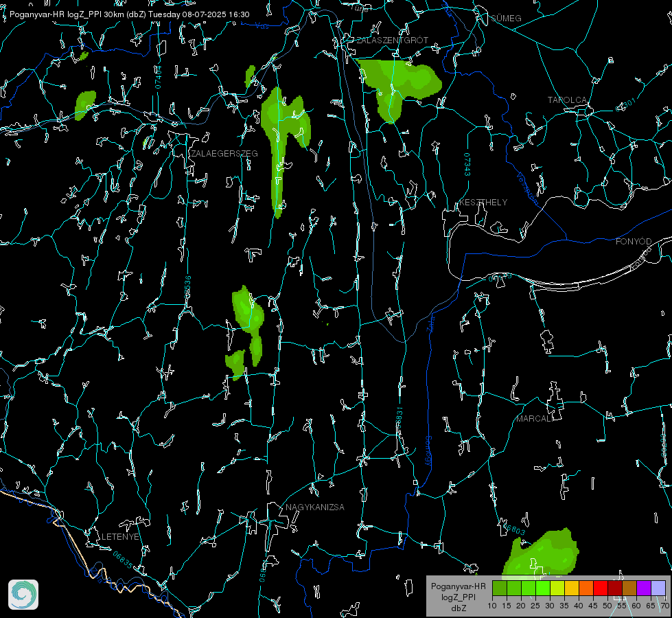Image resolution: width=672 pixels, height=618 pixels.
Task: Click the road number 07343 label
Action: 467,165
